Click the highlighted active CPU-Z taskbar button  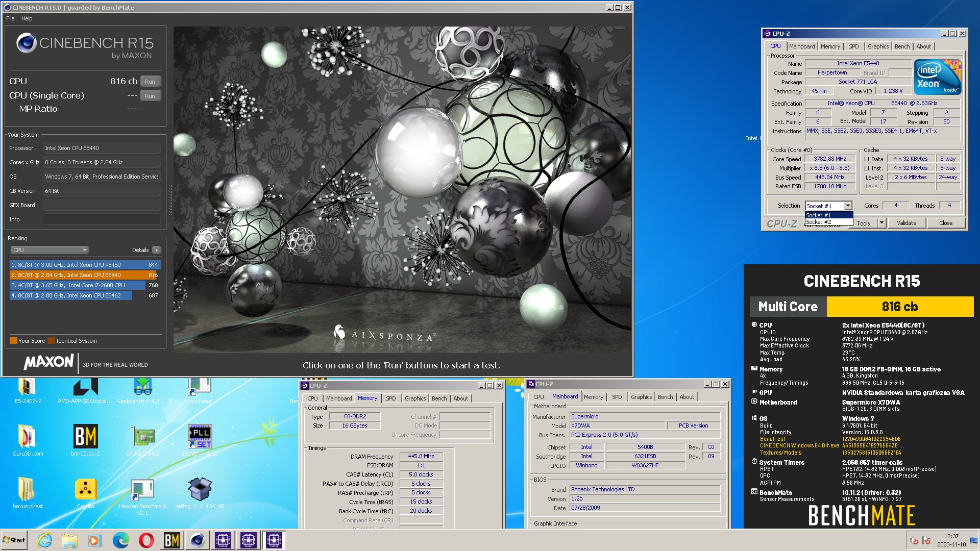pos(274,540)
